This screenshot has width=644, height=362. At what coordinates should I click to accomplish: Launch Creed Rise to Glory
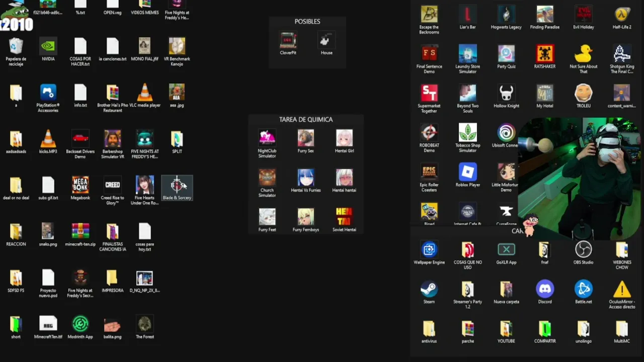(x=113, y=185)
